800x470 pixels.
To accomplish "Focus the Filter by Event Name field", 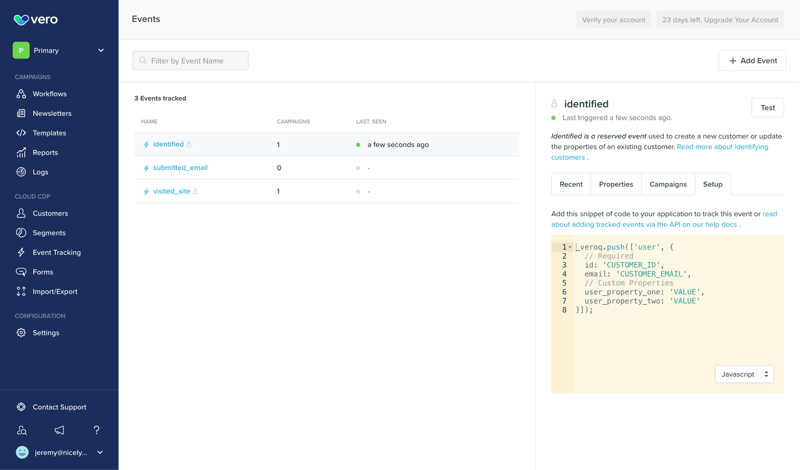I will pos(190,61).
